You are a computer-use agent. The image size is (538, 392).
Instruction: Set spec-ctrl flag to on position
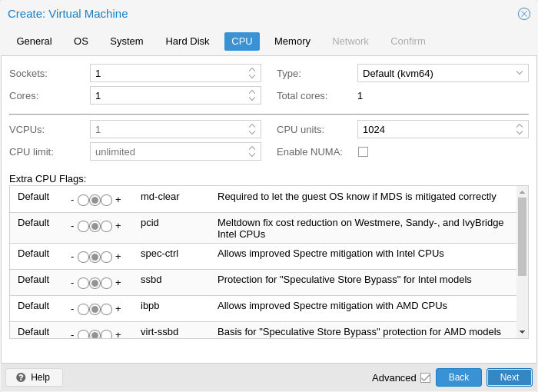coord(107,257)
